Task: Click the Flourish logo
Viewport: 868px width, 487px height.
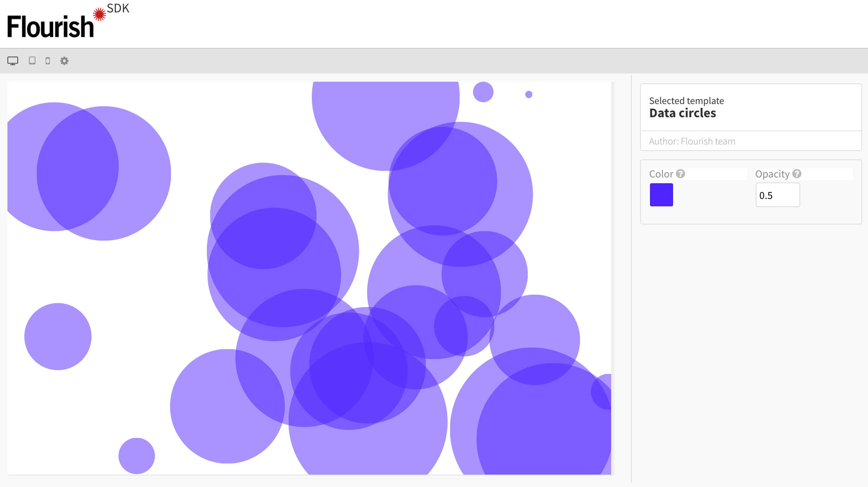Action: [50, 25]
